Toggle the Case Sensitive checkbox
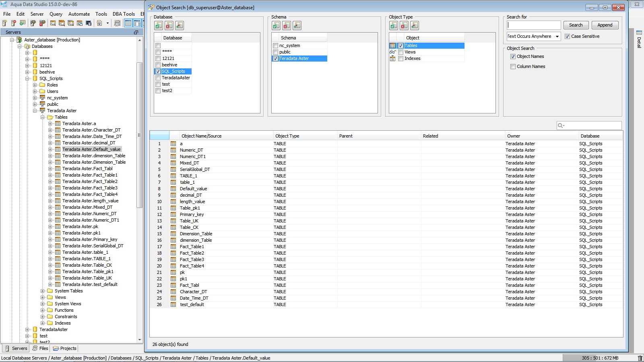644x362 pixels. [x=567, y=36]
